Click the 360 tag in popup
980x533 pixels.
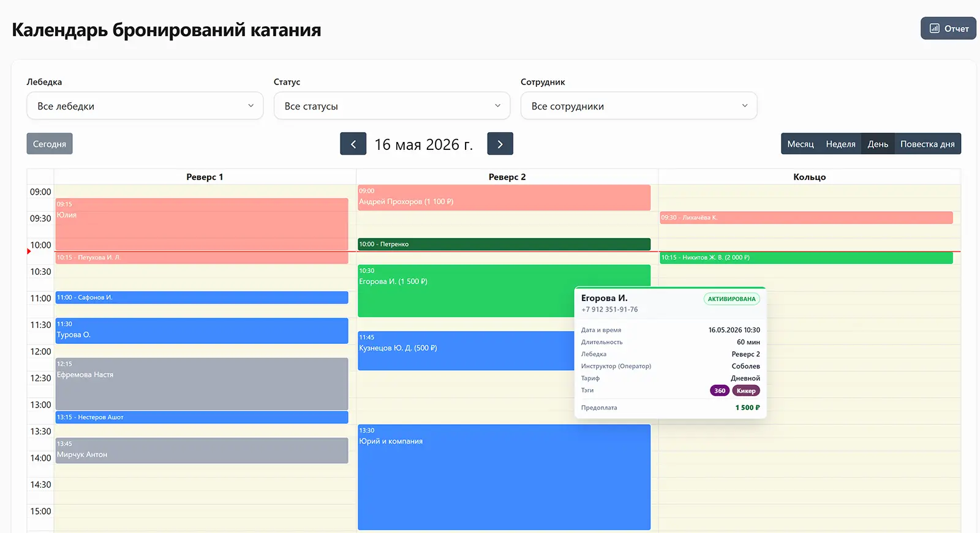720,390
